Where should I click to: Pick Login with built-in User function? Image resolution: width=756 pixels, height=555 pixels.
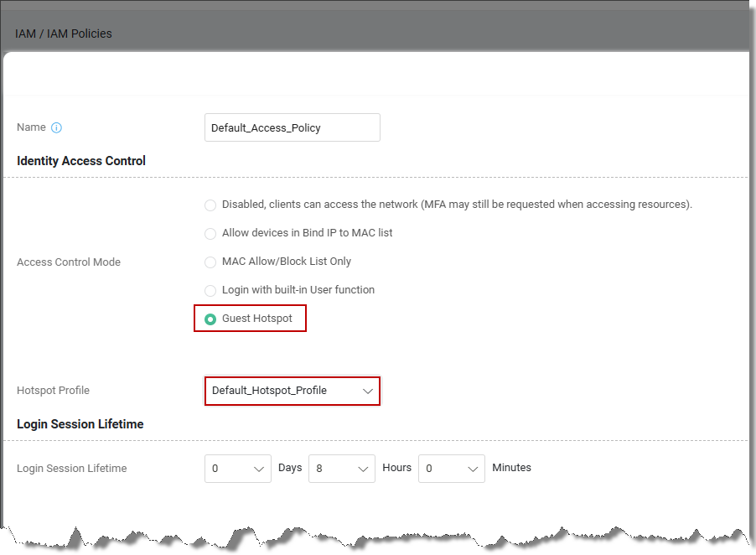[x=210, y=291]
